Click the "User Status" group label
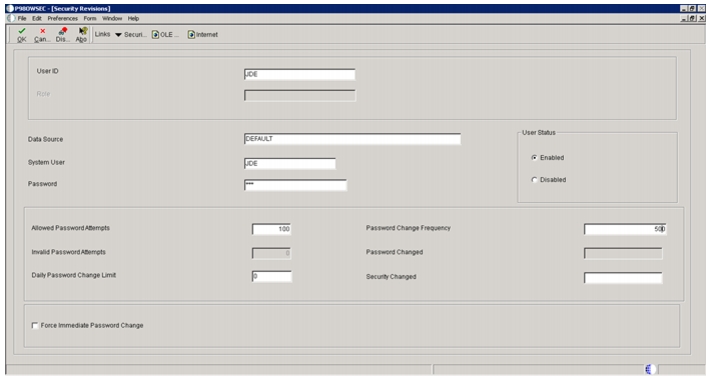 click(x=538, y=133)
